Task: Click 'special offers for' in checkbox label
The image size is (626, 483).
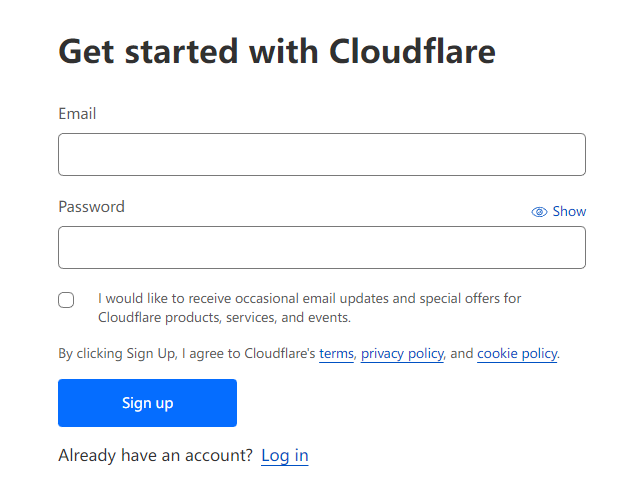Action: [470, 298]
